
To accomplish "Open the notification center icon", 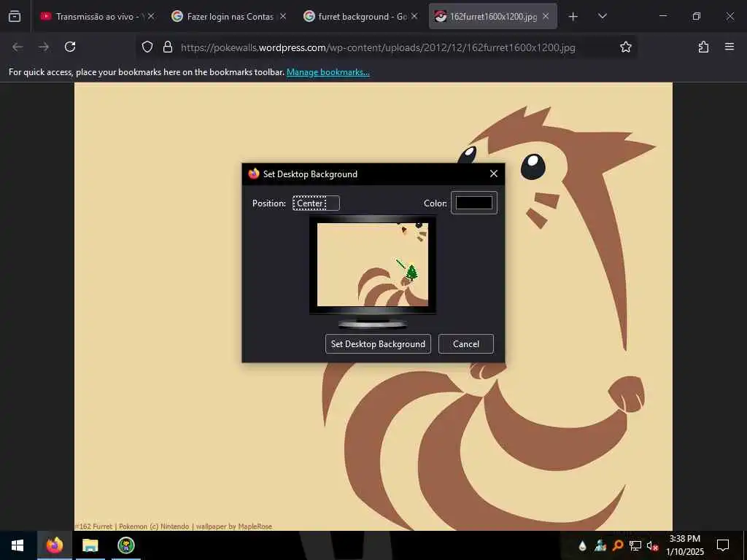I will click(x=723, y=545).
